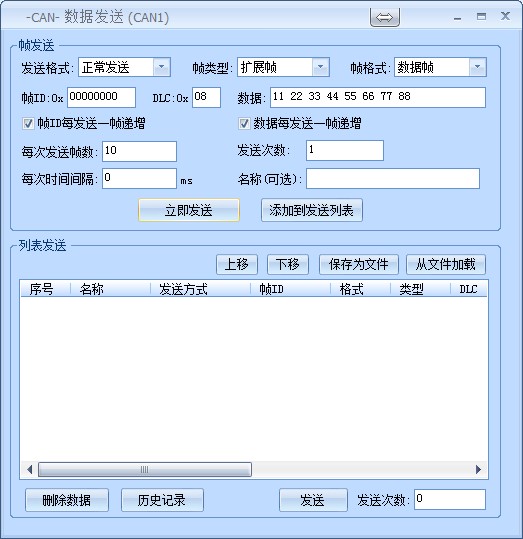
Task: Click the 发送方式 column header
Action: click(x=200, y=289)
